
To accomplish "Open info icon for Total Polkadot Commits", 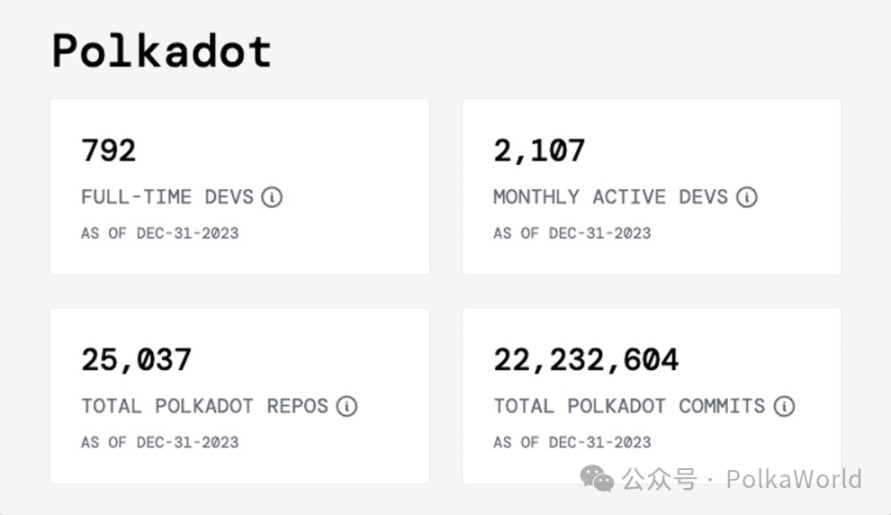I will (x=785, y=406).
